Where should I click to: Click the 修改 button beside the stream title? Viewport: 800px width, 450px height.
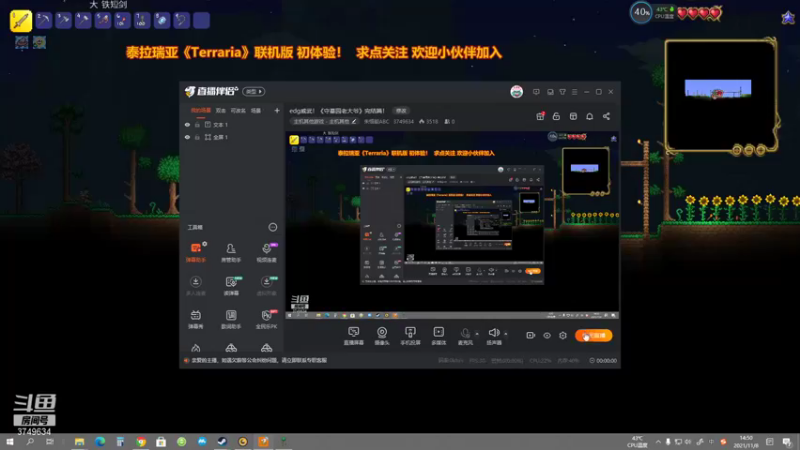point(402,111)
